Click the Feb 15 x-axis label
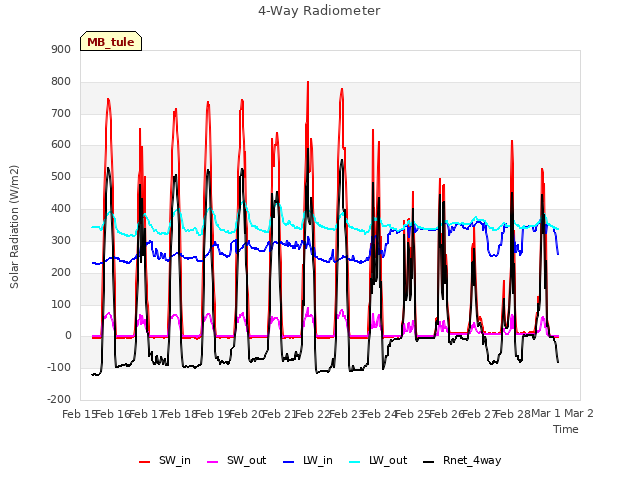 coord(79,414)
